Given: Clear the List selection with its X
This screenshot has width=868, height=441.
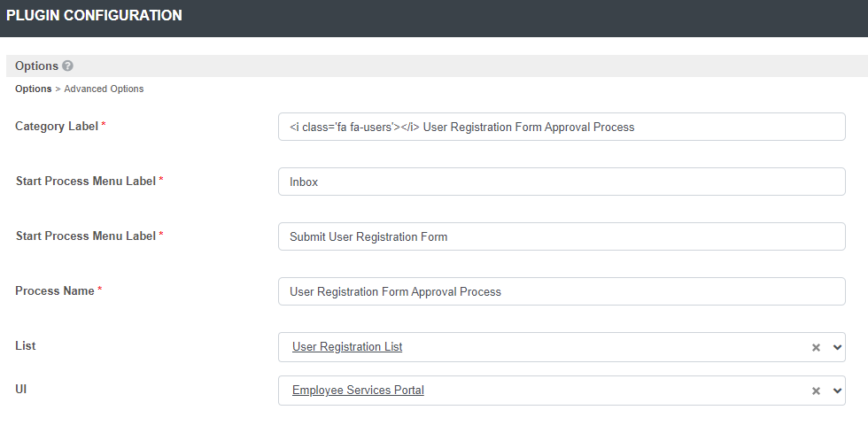Looking at the screenshot, I should tap(817, 348).
